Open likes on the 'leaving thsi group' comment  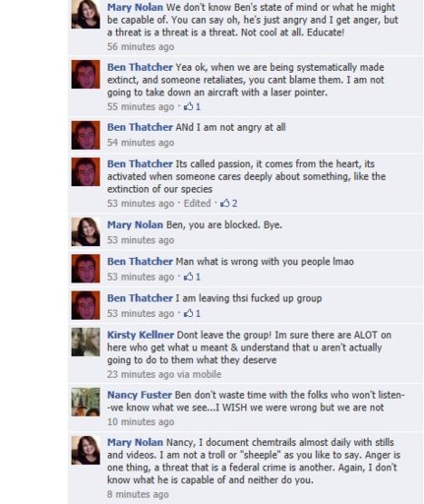[192, 314]
